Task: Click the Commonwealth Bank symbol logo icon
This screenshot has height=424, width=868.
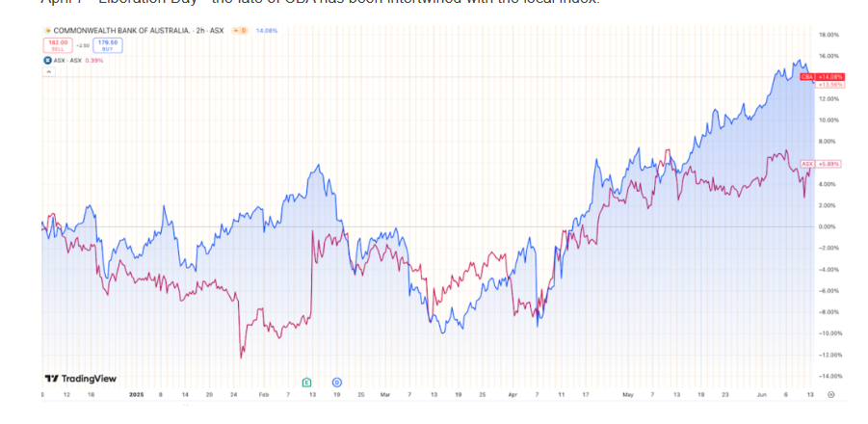Action: pyautogui.click(x=47, y=31)
